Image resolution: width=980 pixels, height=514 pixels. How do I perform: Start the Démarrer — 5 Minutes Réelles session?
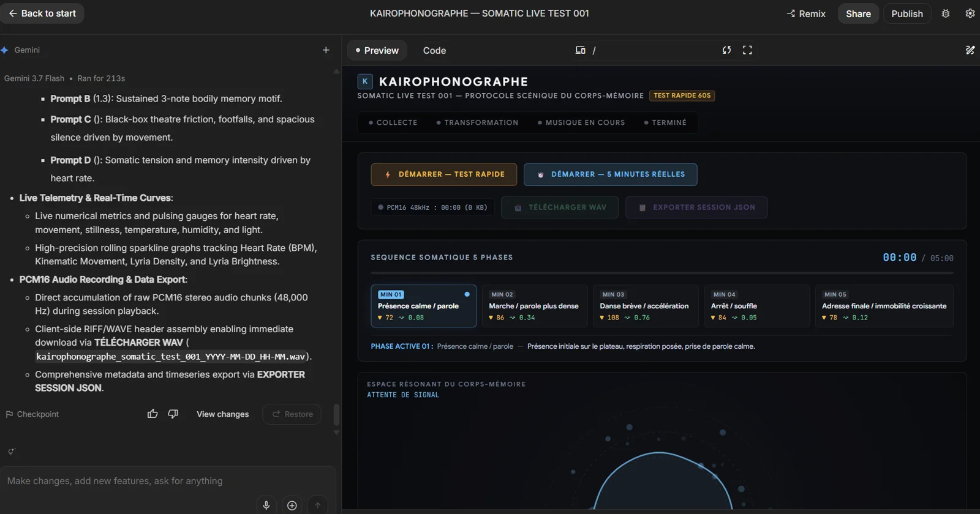click(611, 174)
